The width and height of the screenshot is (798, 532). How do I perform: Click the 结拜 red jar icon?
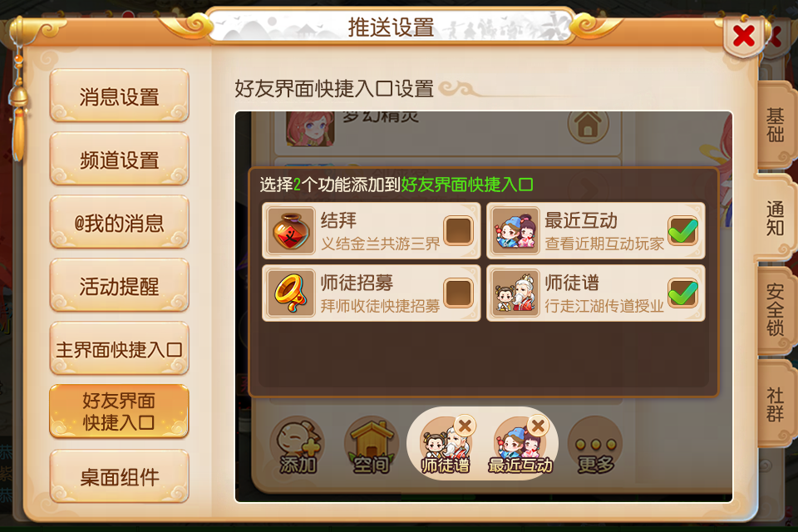coord(291,230)
